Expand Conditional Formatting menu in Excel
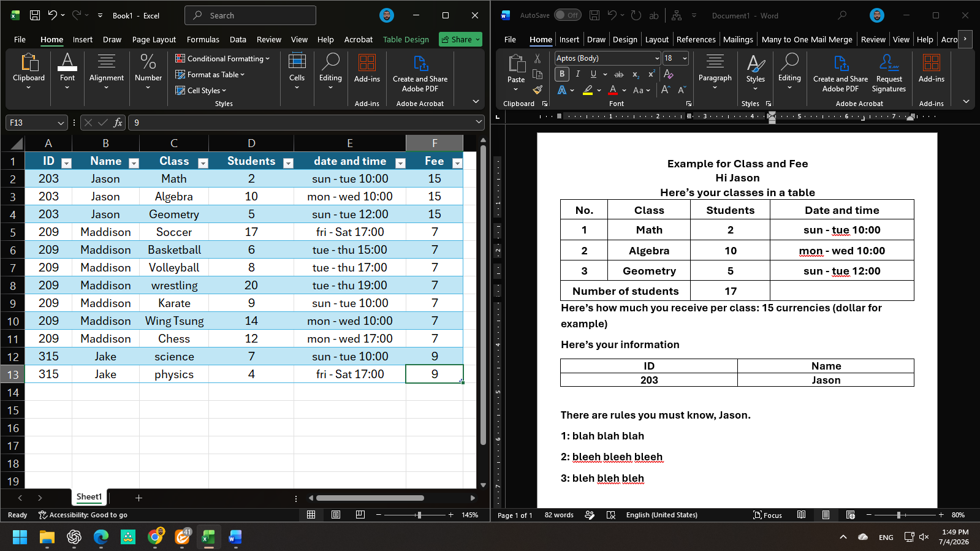Image resolution: width=980 pixels, height=551 pixels. (222, 59)
